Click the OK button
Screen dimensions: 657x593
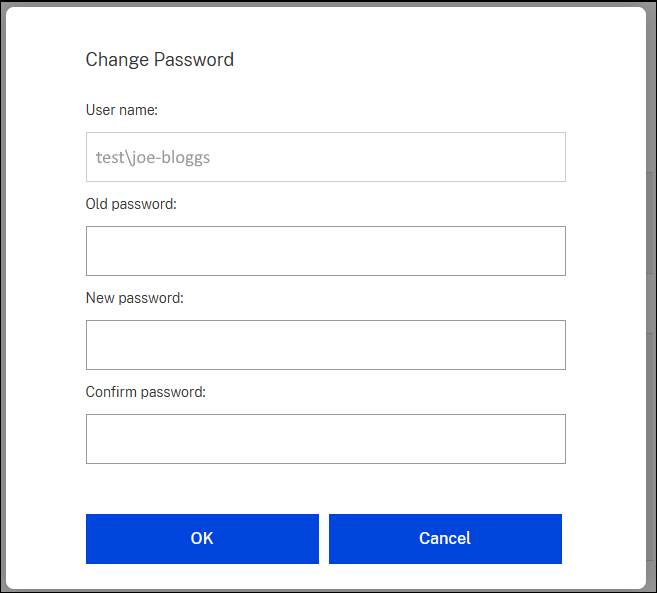point(202,539)
